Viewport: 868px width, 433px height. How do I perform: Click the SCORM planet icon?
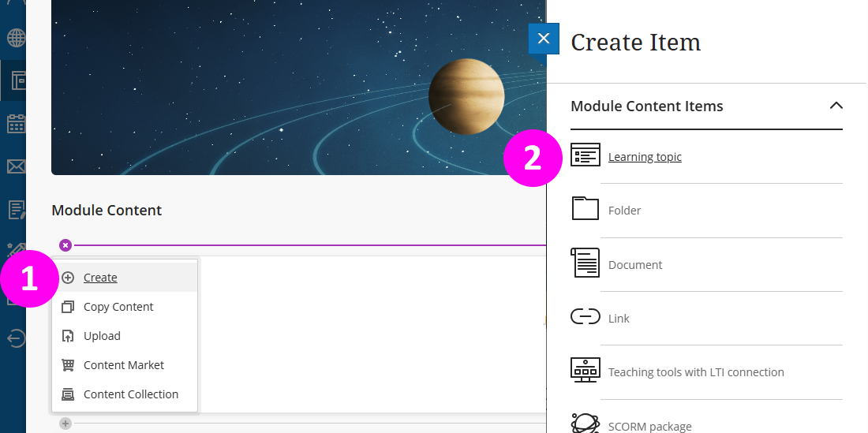(586, 423)
